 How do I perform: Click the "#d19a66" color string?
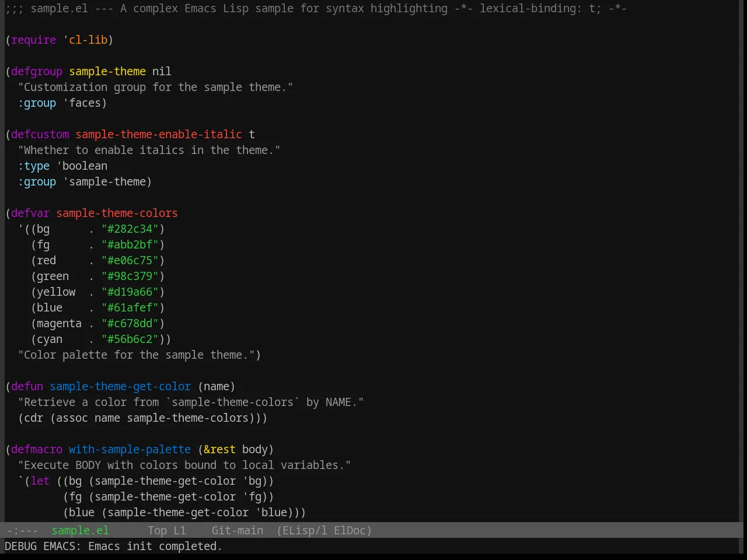130,292
